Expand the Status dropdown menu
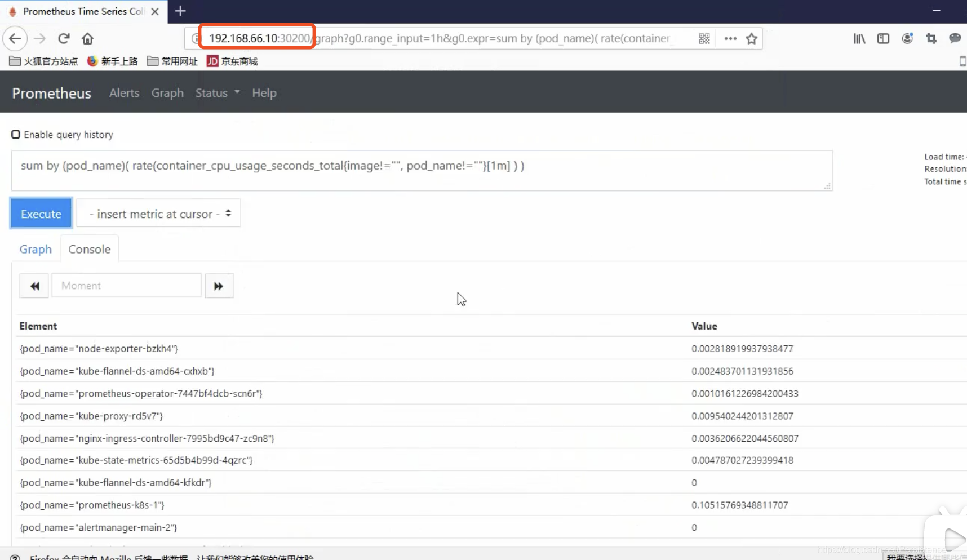The image size is (967, 560). point(218,93)
